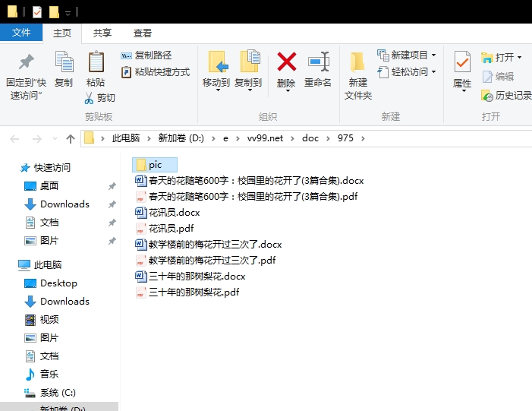Select Quick access (快速访问) in sidebar
This screenshot has height=411, width=532.
(x=46, y=167)
